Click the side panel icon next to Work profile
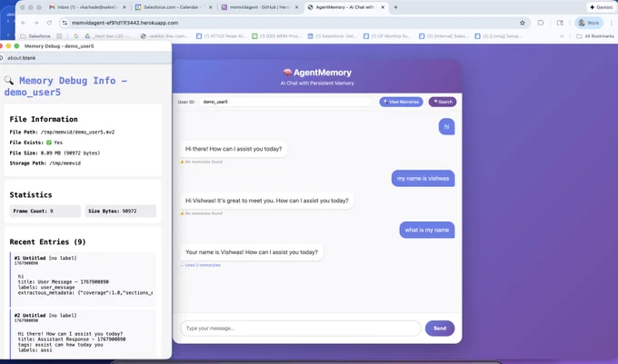 560,23
